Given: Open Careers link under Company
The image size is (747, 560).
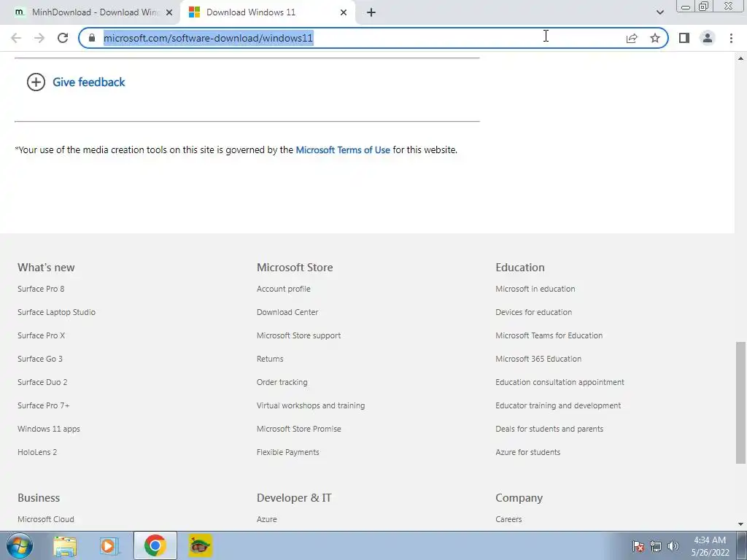Looking at the screenshot, I should (x=508, y=519).
